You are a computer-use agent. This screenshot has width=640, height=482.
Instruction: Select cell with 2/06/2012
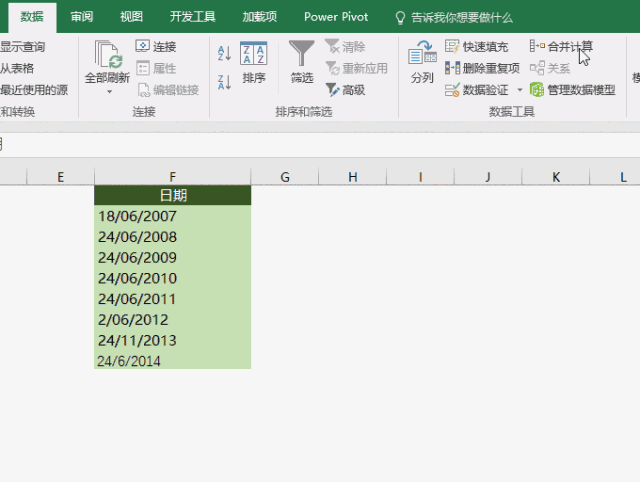coord(173,320)
